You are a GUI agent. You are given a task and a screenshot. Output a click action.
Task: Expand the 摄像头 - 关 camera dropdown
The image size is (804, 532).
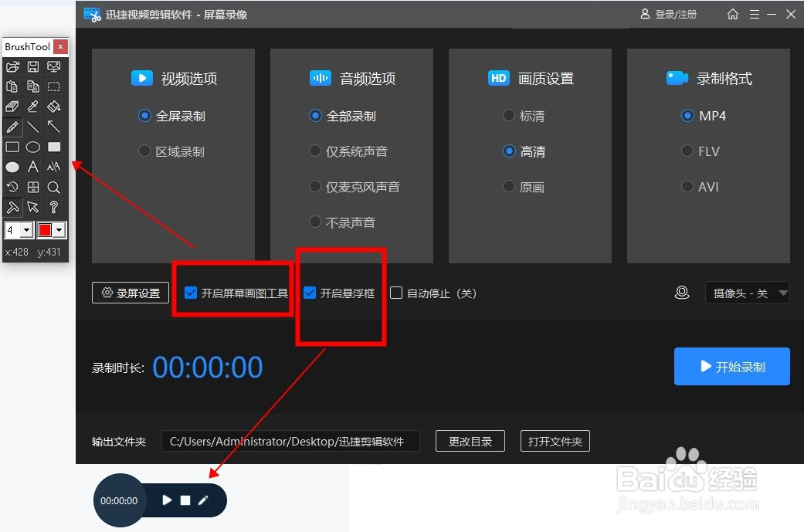[x=747, y=293]
